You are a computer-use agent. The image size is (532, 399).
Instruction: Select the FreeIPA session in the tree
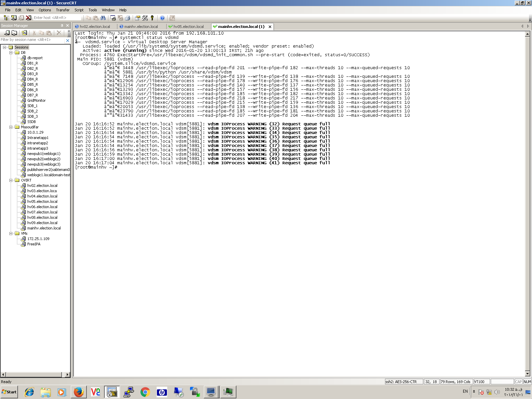pos(34,244)
